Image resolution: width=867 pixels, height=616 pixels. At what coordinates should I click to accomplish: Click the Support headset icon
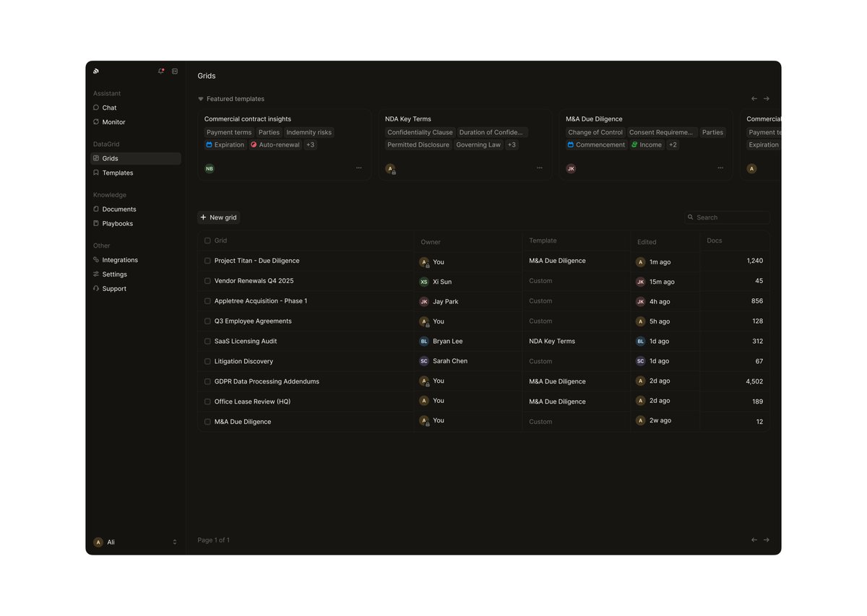[x=96, y=288]
